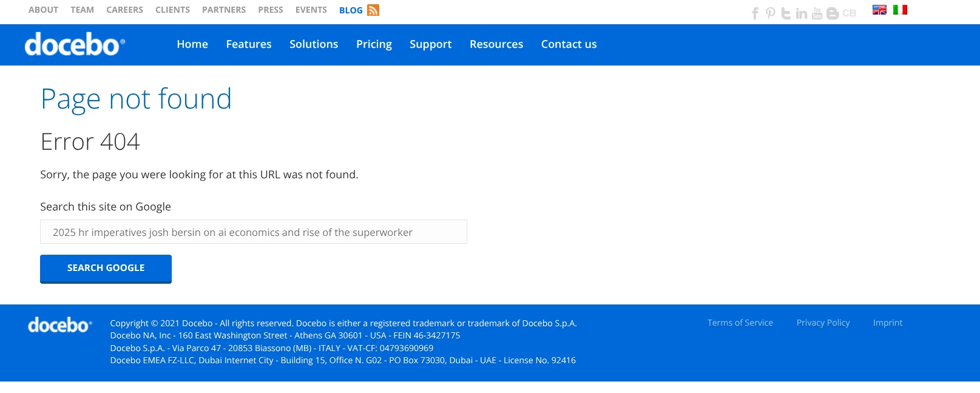Image resolution: width=980 pixels, height=393 pixels.
Task: Open the Pricing menu item
Action: (x=374, y=44)
